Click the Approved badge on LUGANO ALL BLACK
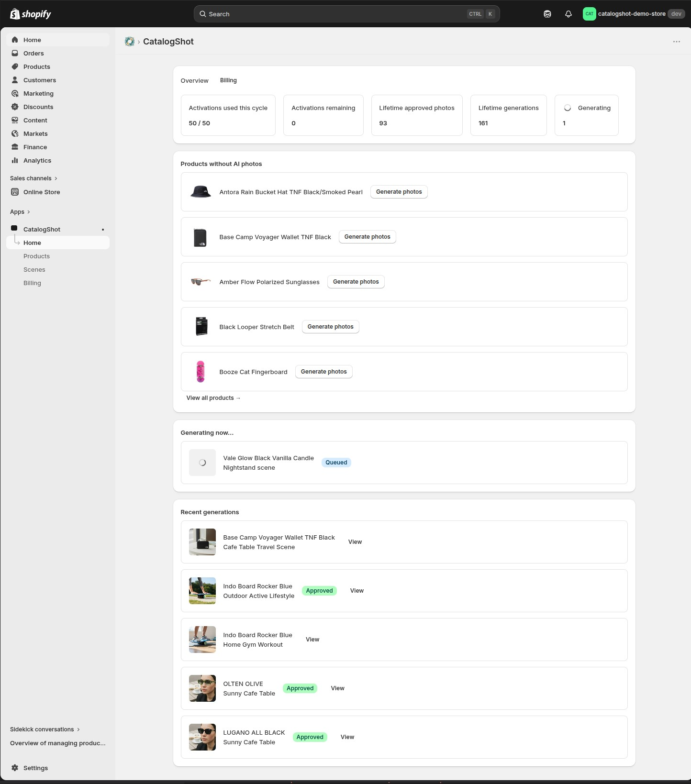The image size is (691, 784). pyautogui.click(x=310, y=737)
